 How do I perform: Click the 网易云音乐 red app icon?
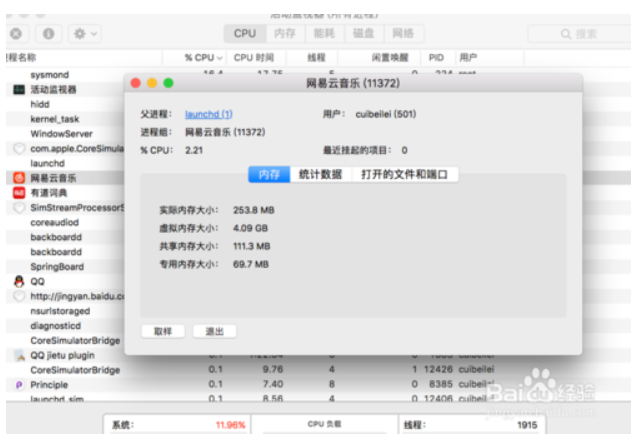[x=19, y=178]
